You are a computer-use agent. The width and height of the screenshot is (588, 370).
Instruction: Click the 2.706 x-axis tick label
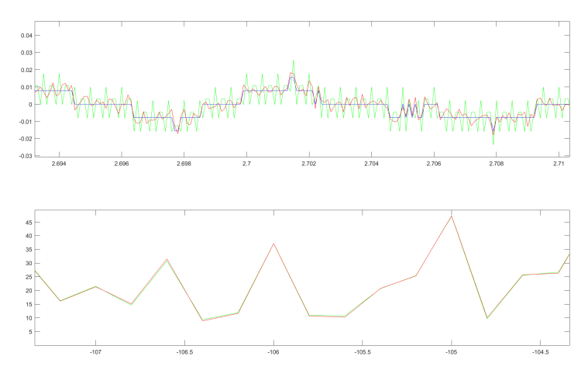(x=434, y=164)
